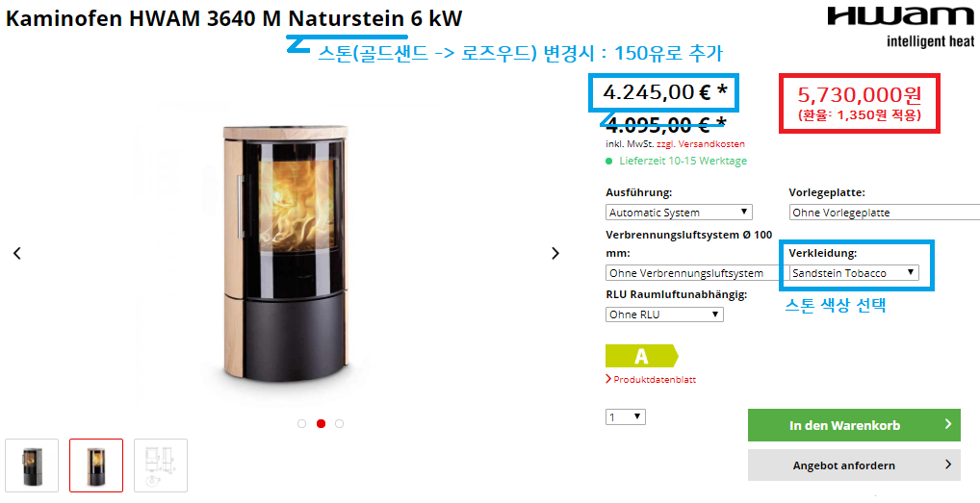Open the Ausführung Automatic System dropdown
The image size is (980, 503).
tap(679, 213)
